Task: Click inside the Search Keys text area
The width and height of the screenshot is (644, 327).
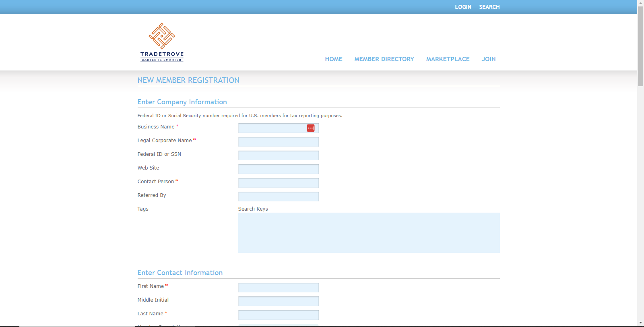Action: pos(369,233)
